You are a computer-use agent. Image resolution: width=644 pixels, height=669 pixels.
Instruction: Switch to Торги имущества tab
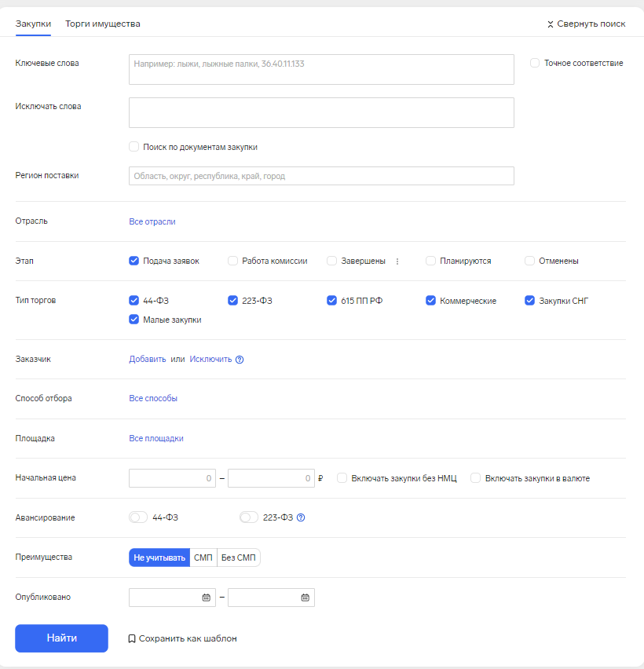(103, 24)
